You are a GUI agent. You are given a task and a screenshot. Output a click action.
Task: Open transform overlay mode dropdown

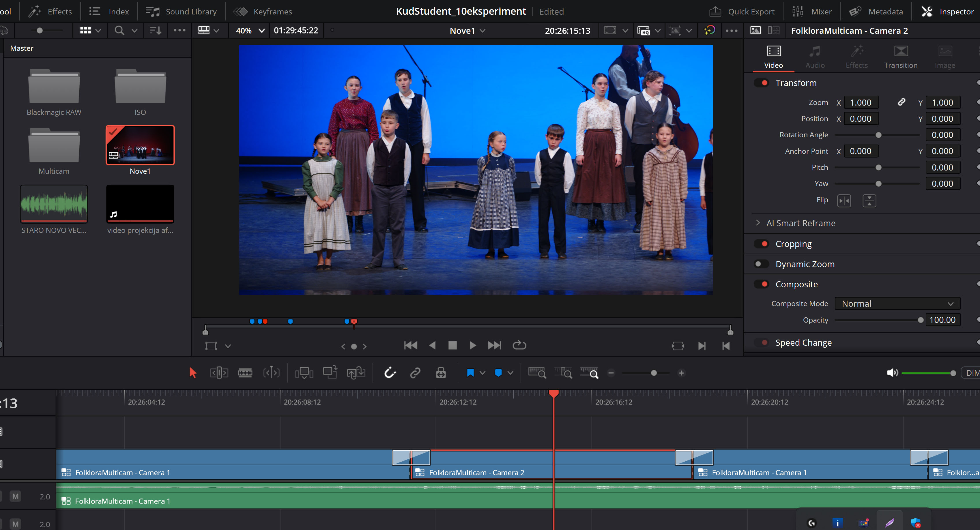228,346
